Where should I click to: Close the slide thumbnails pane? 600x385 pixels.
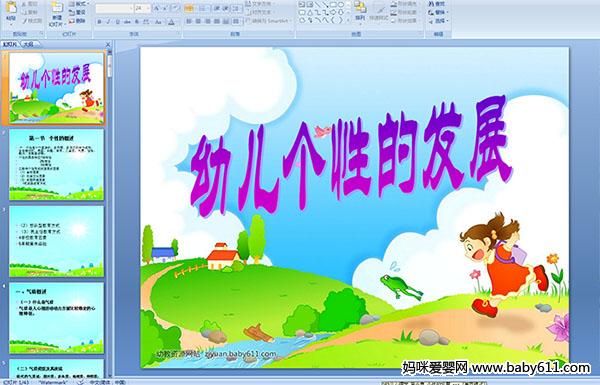click(x=108, y=44)
